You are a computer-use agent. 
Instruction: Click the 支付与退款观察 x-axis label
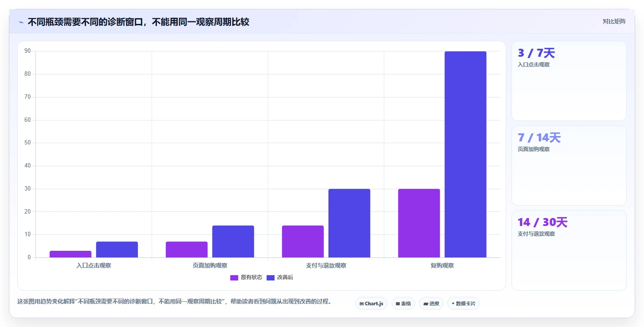click(326, 265)
